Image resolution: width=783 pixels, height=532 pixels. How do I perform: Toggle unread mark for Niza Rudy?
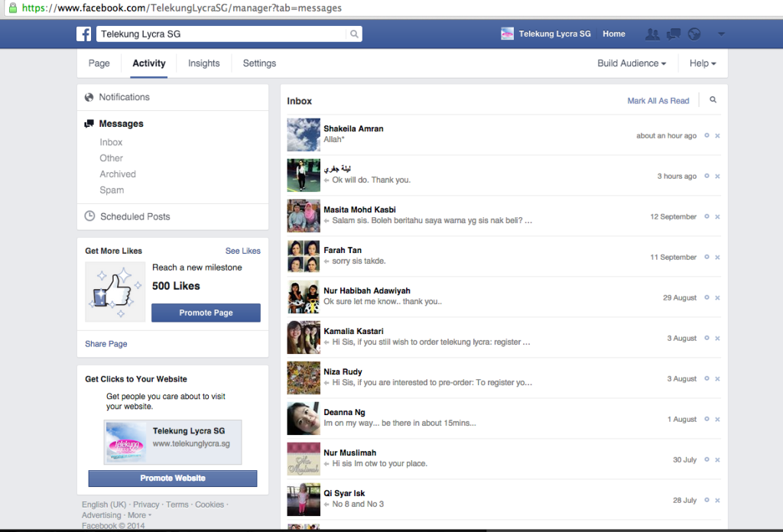tap(707, 378)
